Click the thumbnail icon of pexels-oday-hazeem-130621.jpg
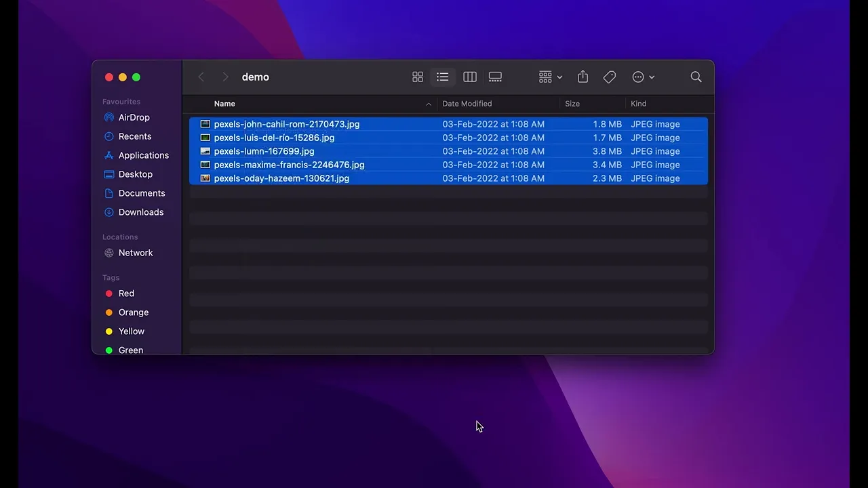The width and height of the screenshot is (868, 488). [205, 178]
